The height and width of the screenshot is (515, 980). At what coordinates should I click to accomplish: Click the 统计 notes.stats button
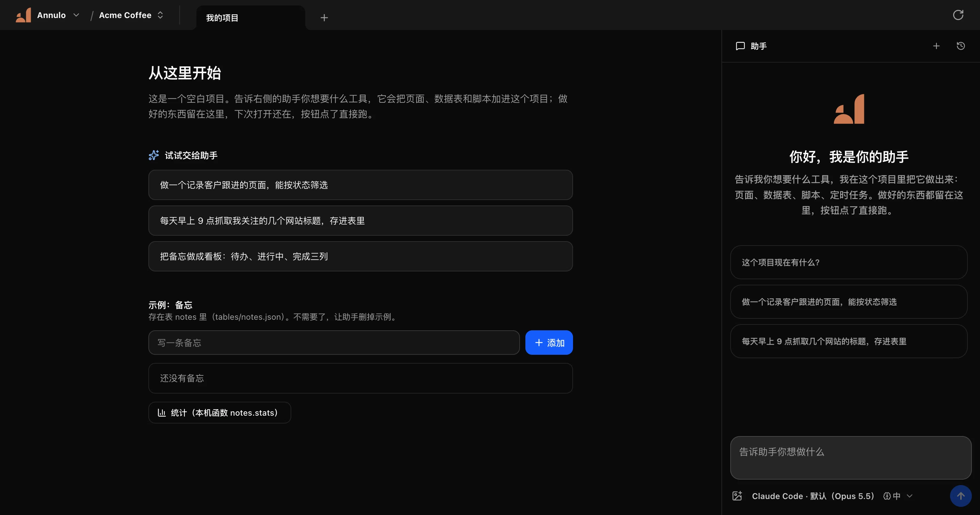click(219, 413)
